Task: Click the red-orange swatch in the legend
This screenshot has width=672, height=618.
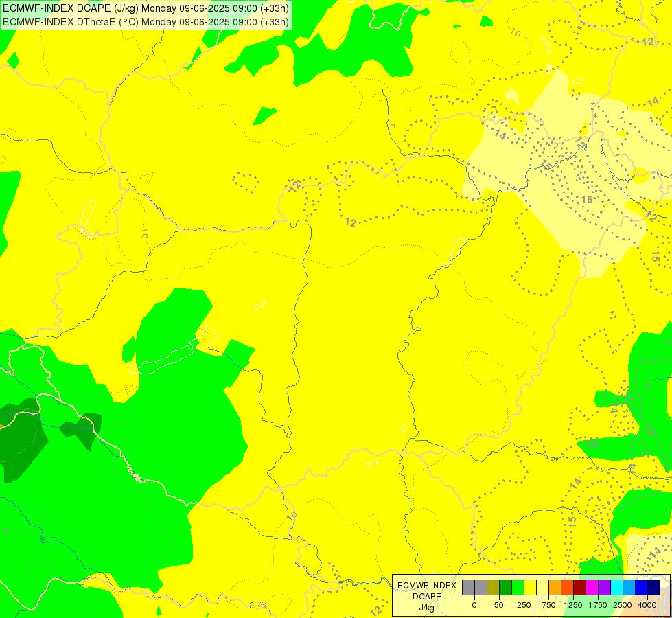Action: pyautogui.click(x=567, y=587)
